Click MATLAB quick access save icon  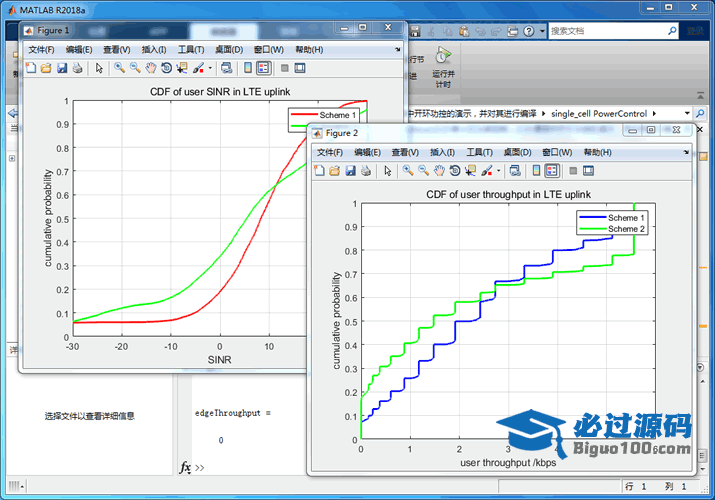click(x=415, y=31)
